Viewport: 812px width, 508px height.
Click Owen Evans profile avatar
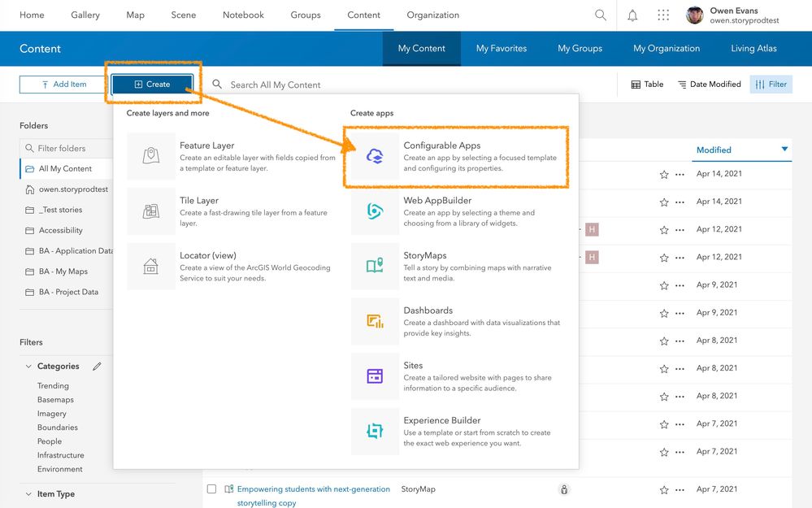click(x=695, y=15)
